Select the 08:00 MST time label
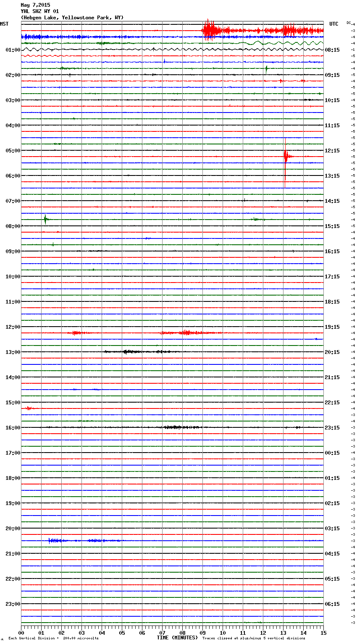Viewport: 357px width, 644px height. coord(13,226)
